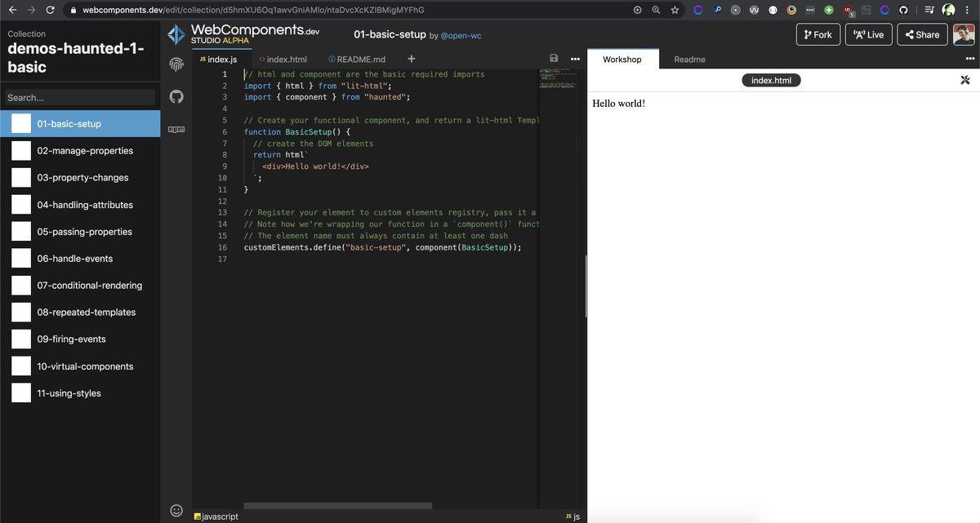Open 05-passing-properties demo
Viewport: 980px width, 523px height.
click(80, 231)
